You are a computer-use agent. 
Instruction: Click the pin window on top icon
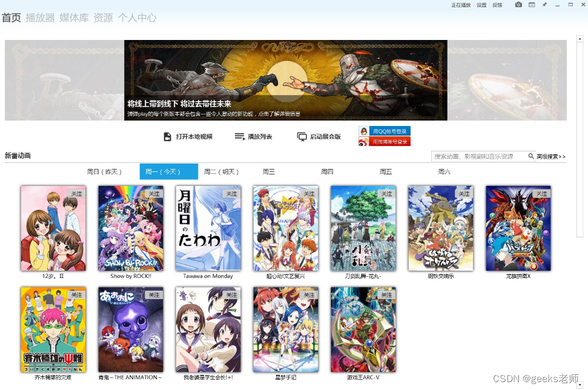point(544,4)
